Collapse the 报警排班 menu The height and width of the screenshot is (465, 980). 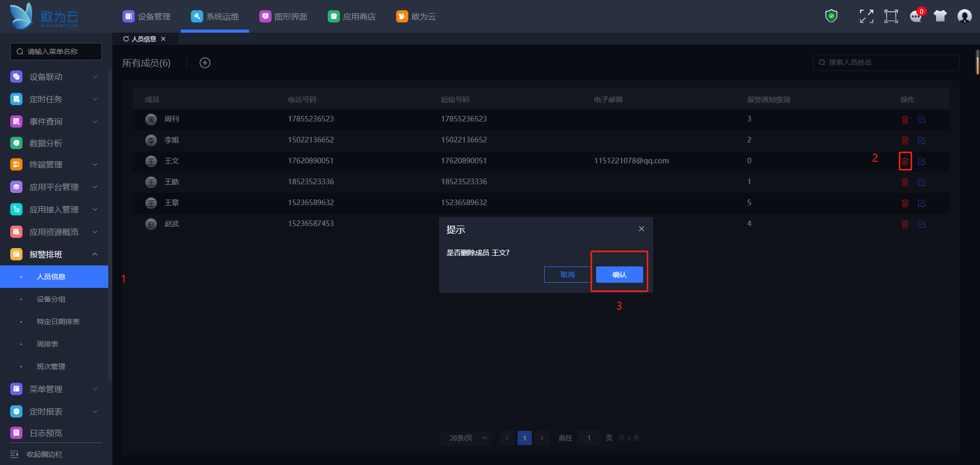(x=54, y=254)
